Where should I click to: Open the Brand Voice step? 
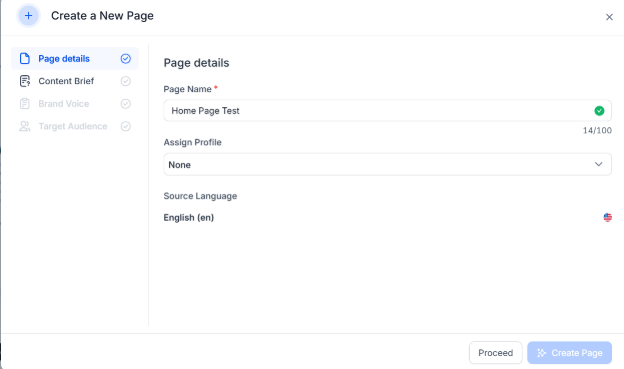pos(75,104)
